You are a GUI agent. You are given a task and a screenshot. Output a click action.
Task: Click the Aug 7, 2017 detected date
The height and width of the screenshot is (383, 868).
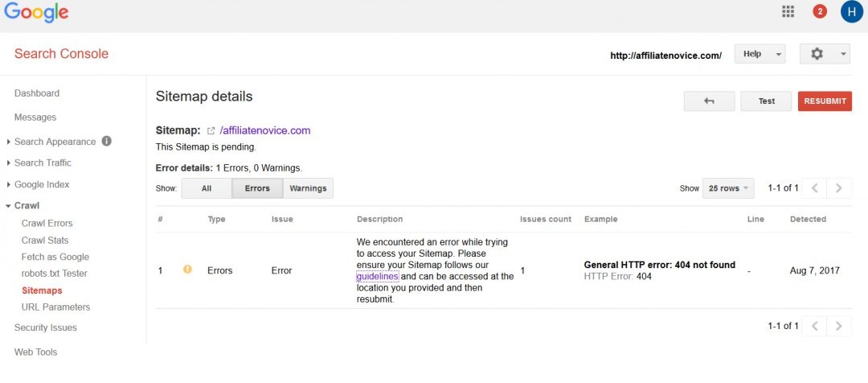(815, 270)
